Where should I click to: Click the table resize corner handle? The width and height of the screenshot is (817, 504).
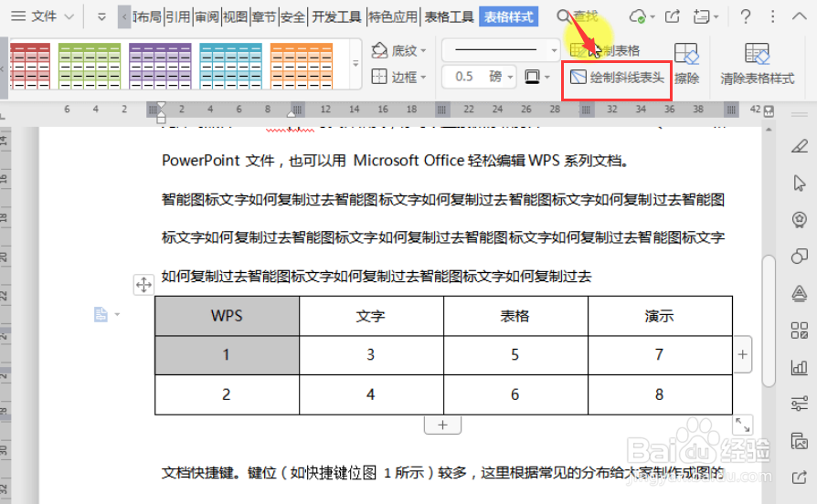click(742, 425)
